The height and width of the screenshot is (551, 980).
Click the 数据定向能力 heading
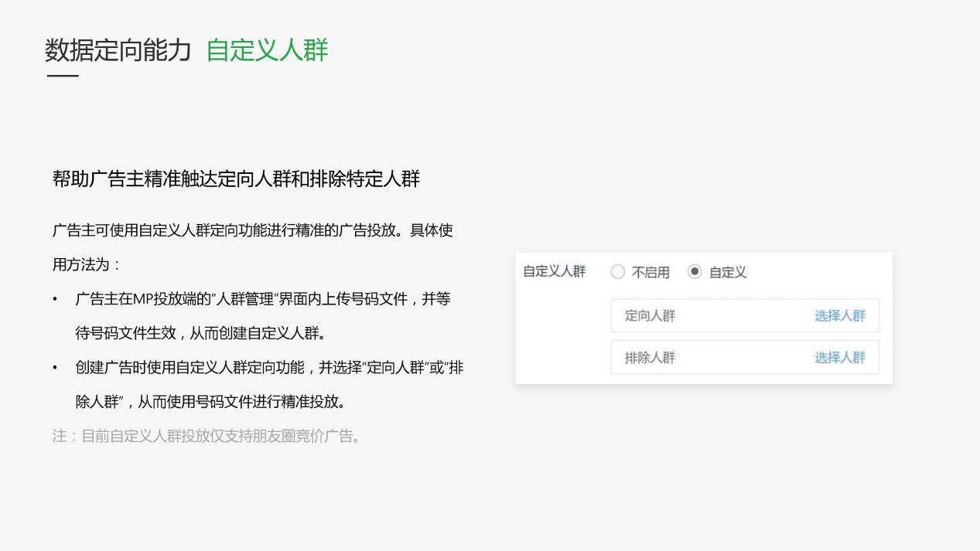[x=118, y=50]
